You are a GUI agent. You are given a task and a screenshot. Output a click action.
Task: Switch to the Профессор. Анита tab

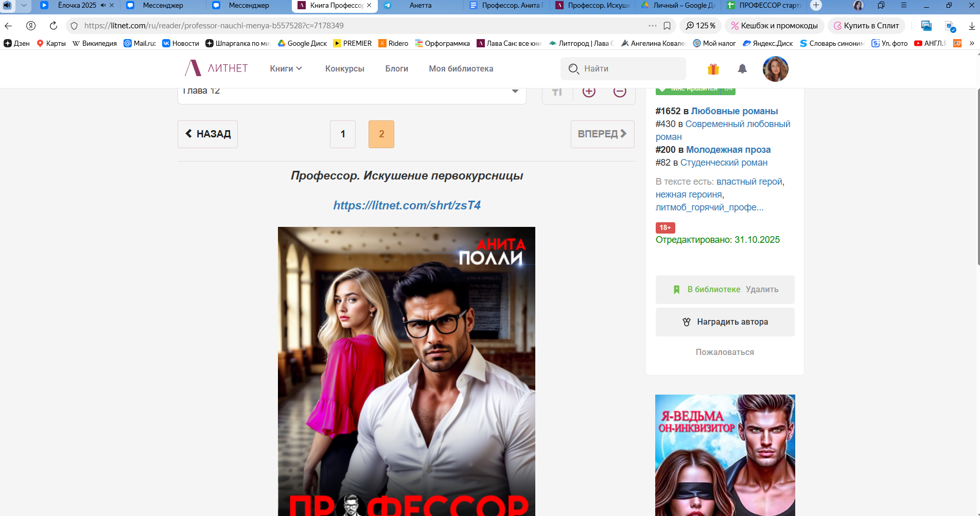pos(507,6)
